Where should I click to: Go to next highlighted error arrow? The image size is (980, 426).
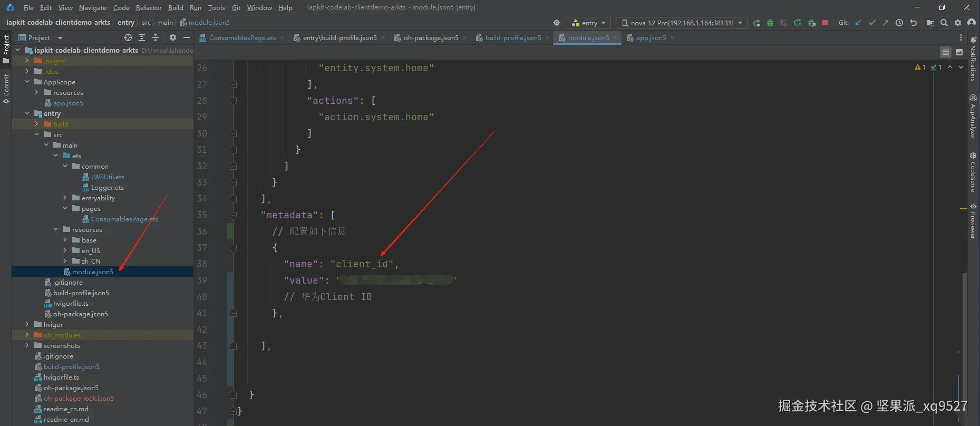961,67
